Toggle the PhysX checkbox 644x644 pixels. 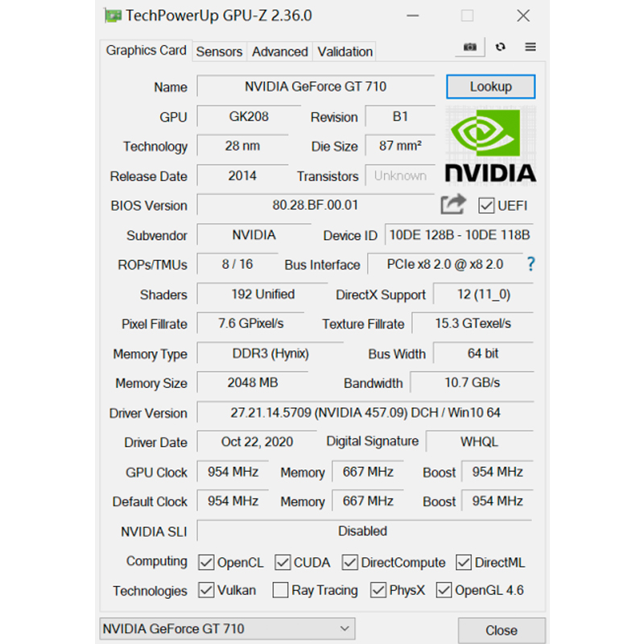click(378, 590)
